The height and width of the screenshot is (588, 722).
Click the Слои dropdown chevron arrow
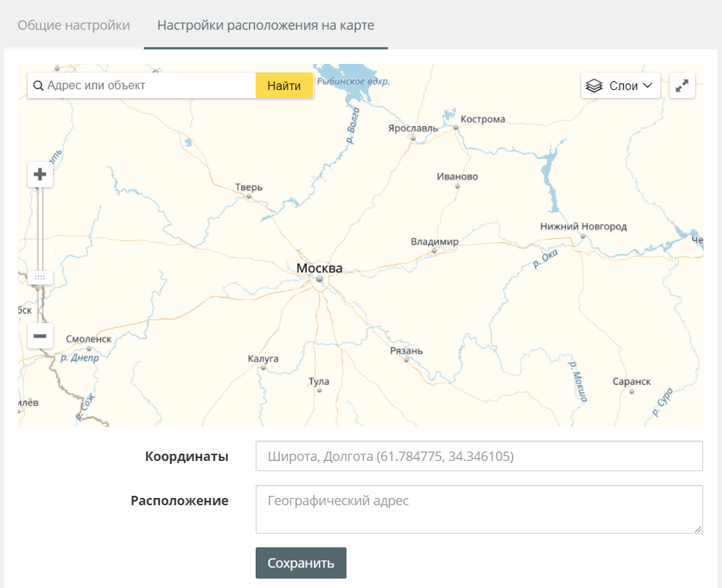click(648, 86)
